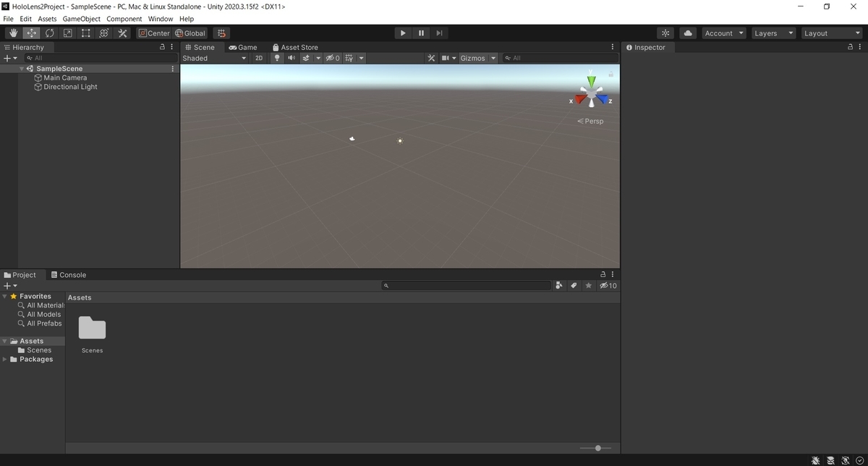Open grid settings dropdown arrow
The image size is (868, 466).
[x=361, y=58]
